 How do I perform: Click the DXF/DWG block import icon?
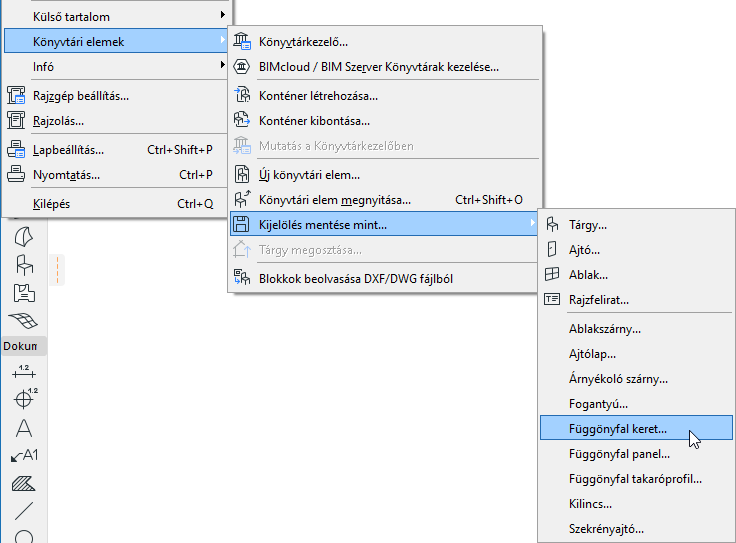[242, 278]
